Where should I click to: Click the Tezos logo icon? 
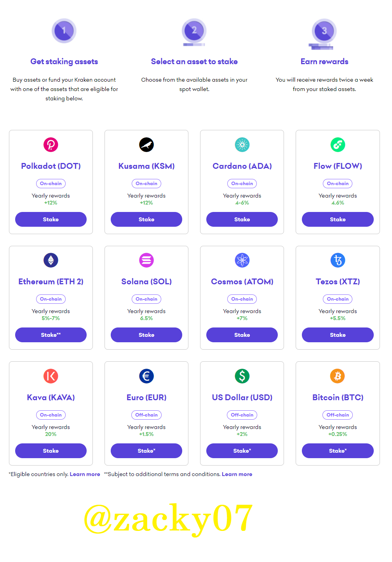(338, 260)
